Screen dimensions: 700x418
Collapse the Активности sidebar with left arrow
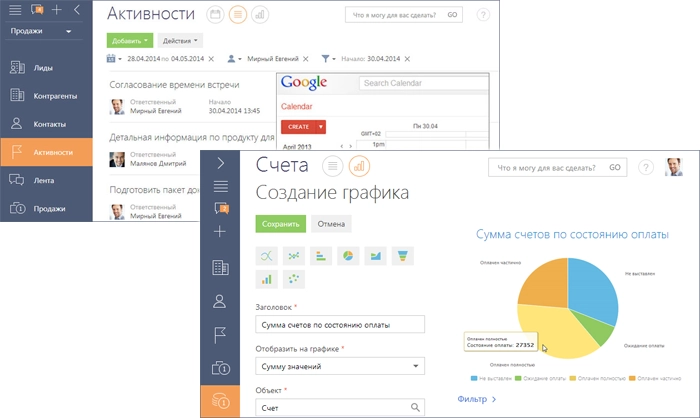coord(77,10)
